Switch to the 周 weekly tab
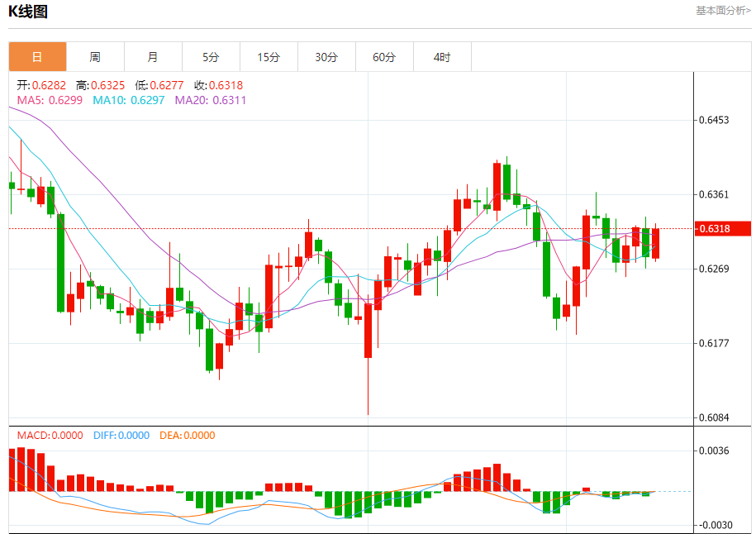Viewport: 756px width, 534px height. [x=96, y=57]
